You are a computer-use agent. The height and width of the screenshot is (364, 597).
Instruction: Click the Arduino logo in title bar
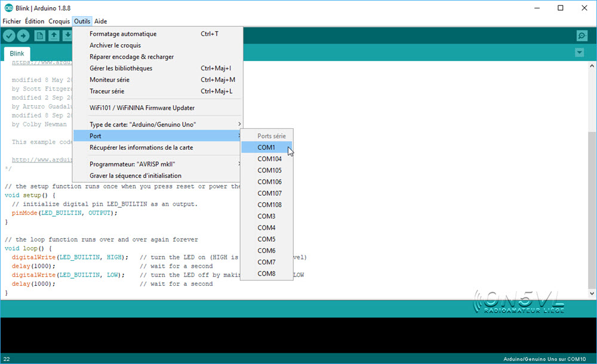[x=8, y=8]
